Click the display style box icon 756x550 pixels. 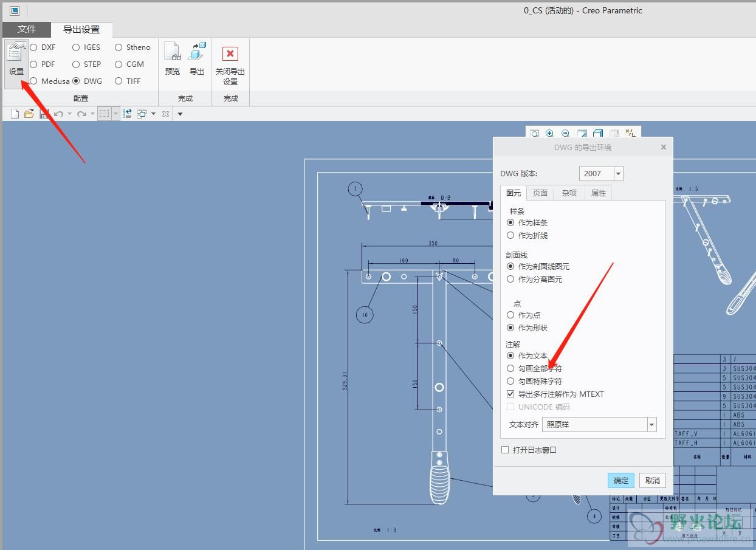pyautogui.click(x=598, y=133)
